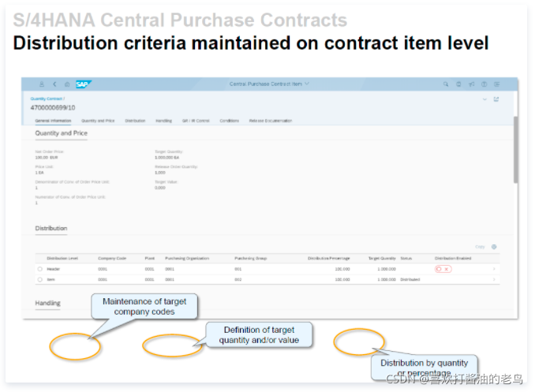Image resolution: width=535 pixels, height=392 pixels.
Task: Click the Handling section heading
Action: pos(48,303)
